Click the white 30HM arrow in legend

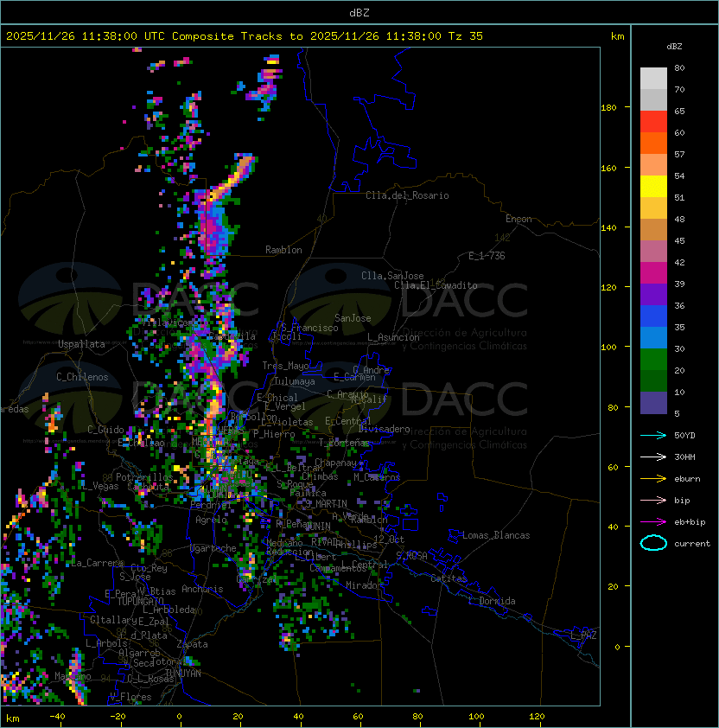tap(653, 457)
